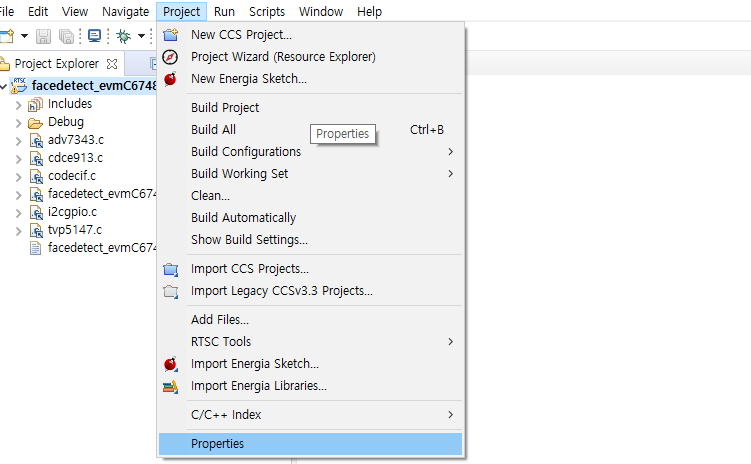The width and height of the screenshot is (751, 464).
Task: Click the New Energia Sketch icon
Action: pos(170,79)
